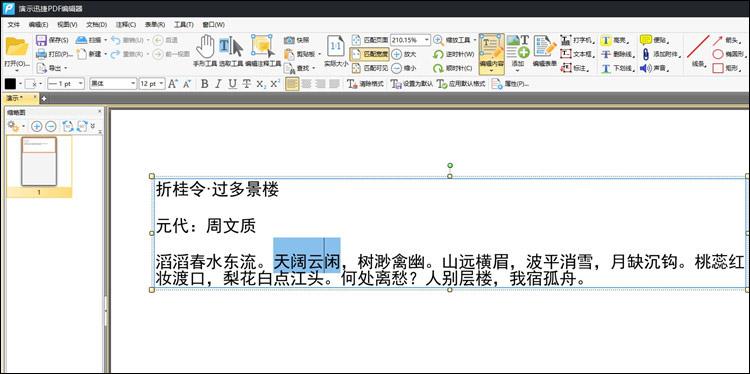The image size is (750, 374).
Task: Select the 高亮 highlight tool
Action: [614, 40]
